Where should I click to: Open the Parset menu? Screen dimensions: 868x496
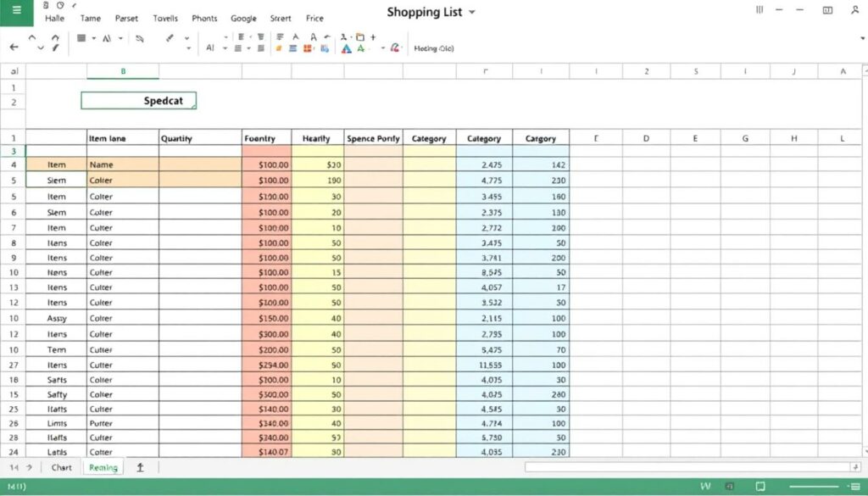(126, 19)
